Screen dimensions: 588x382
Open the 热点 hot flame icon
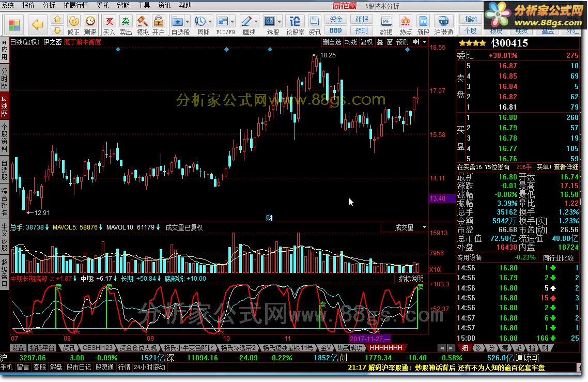point(406,21)
